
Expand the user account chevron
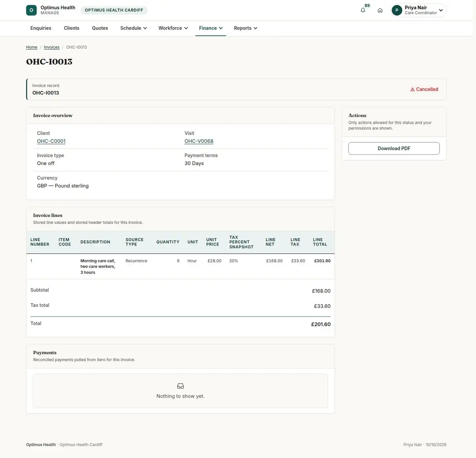pyautogui.click(x=441, y=10)
